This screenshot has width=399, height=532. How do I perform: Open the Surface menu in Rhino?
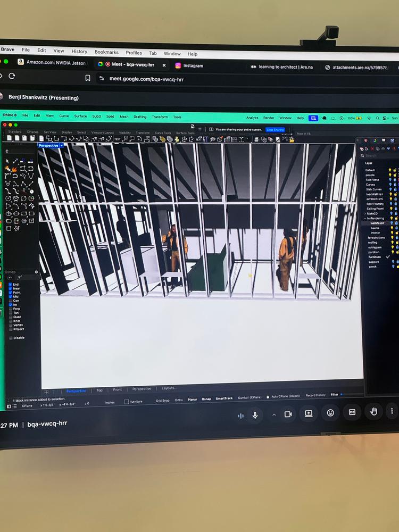click(x=80, y=116)
